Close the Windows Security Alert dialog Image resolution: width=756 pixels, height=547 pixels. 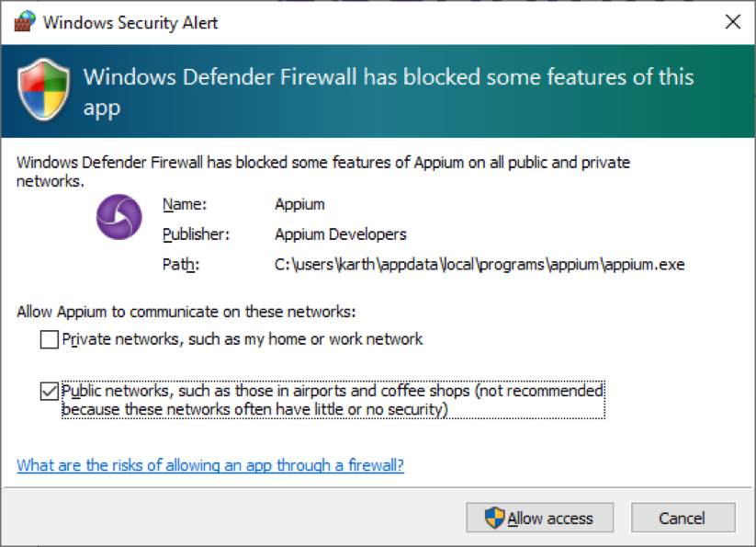coord(732,22)
